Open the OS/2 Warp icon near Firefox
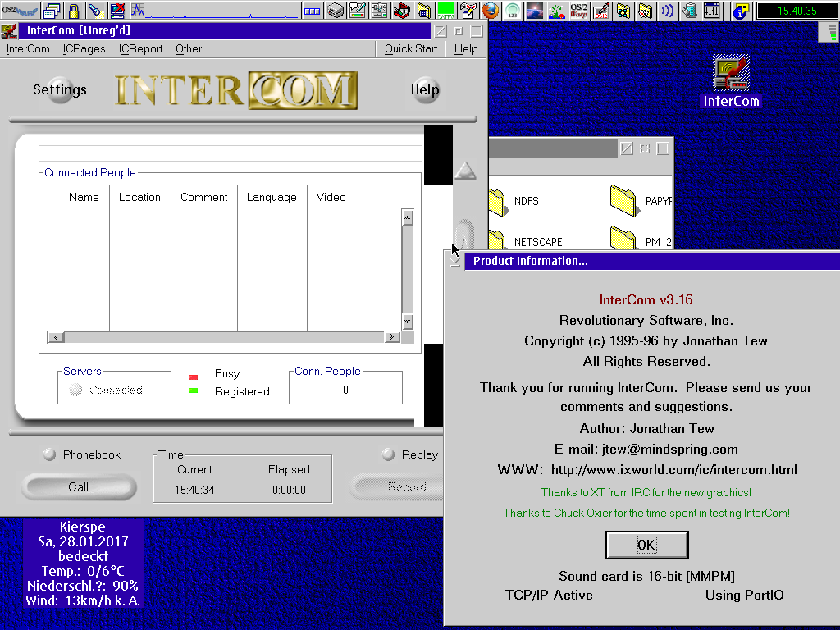This screenshot has height=630, width=840. pos(578,10)
